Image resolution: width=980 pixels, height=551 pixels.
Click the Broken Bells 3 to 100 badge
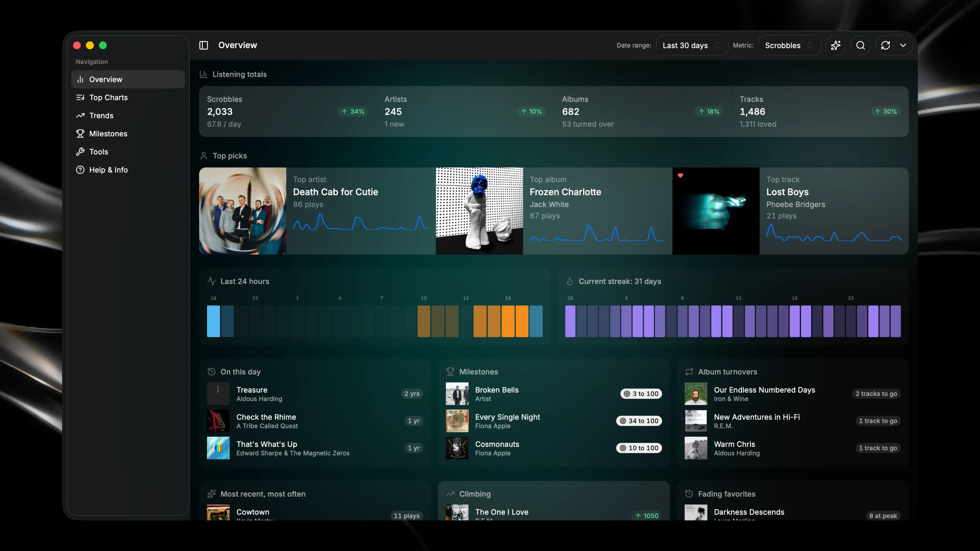pos(641,394)
